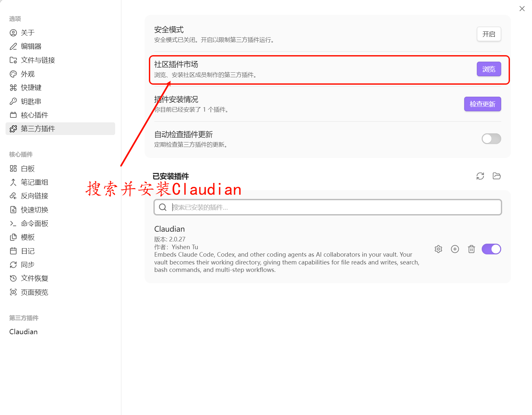Screen dimensions: 532x415
Task: Enable 自动检查插件更新 toggle
Action: point(491,139)
